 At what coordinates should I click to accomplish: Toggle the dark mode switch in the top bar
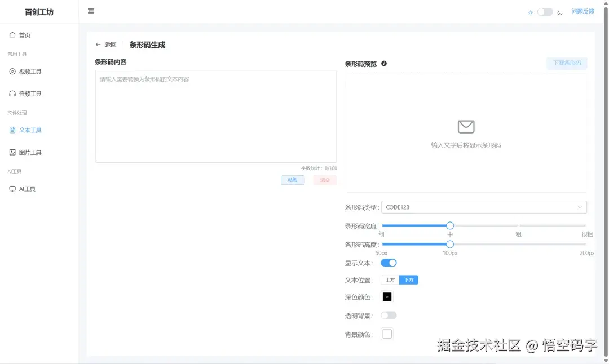click(543, 11)
